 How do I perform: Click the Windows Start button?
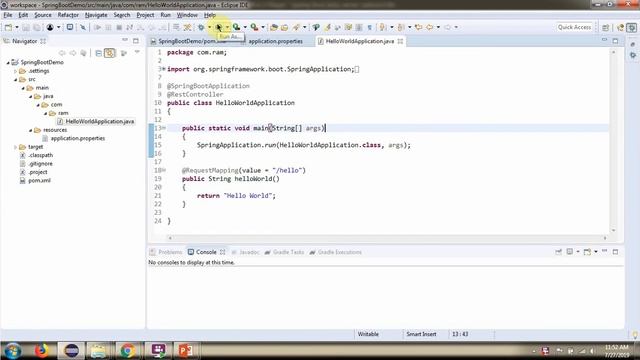coord(13,351)
